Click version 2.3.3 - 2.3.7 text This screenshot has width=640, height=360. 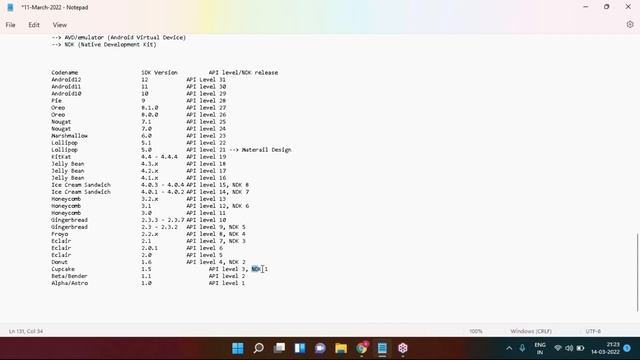pos(162,220)
